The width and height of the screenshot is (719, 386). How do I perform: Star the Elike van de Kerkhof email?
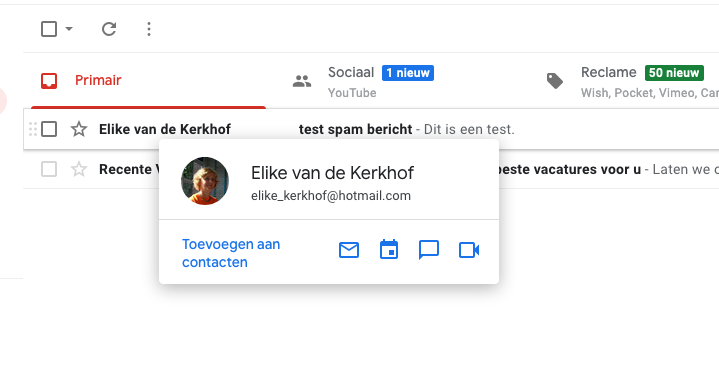coord(79,129)
